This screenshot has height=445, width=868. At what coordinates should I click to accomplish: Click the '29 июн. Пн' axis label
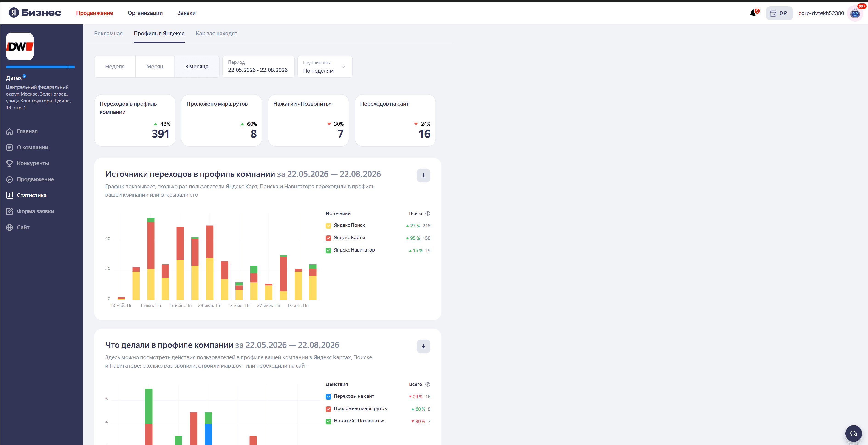[209, 305]
